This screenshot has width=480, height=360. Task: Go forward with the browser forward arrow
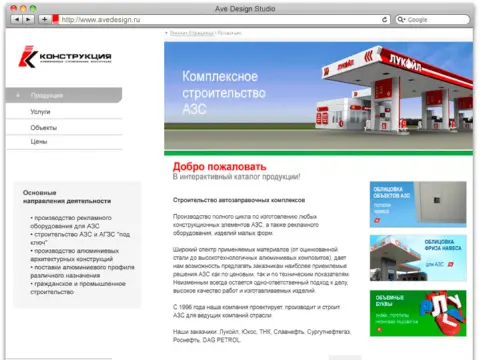[x=28, y=20]
